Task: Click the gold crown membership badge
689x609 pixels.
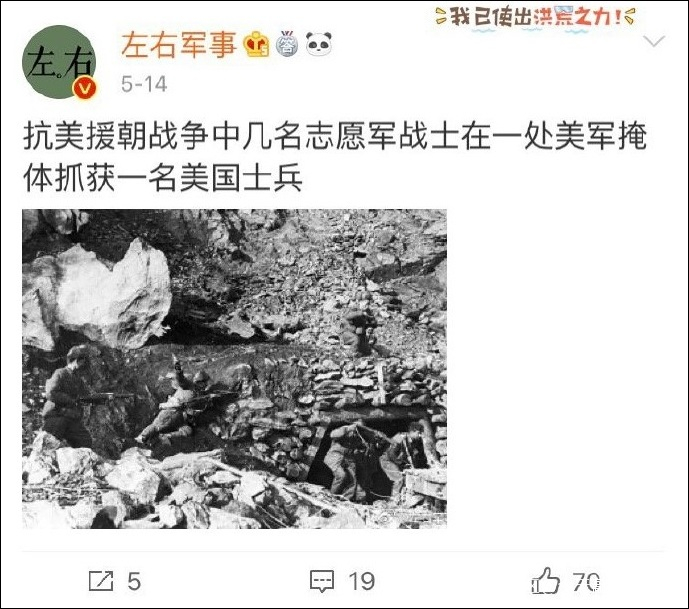Action: [x=257, y=45]
